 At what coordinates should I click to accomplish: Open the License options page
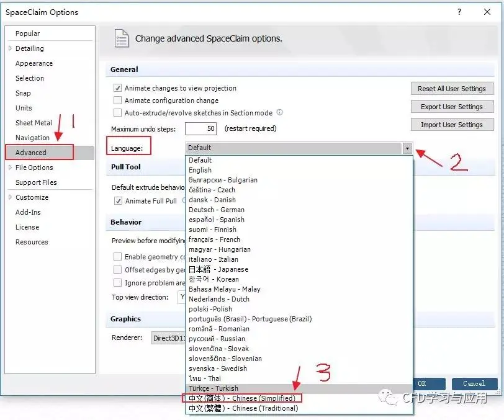point(27,227)
